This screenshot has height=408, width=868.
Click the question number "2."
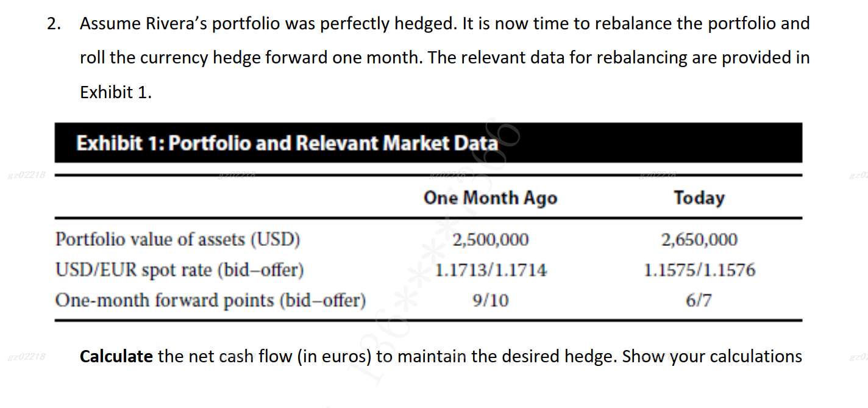click(55, 24)
